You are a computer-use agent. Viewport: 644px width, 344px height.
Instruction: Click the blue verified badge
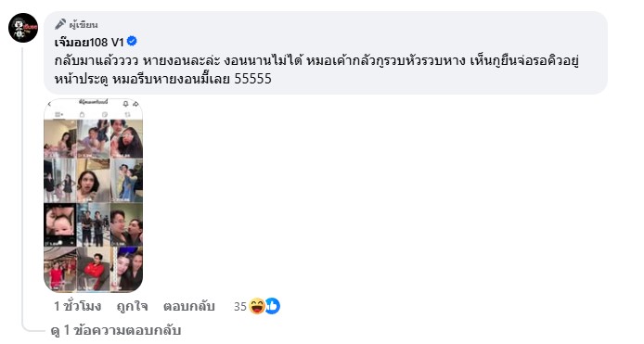point(132,41)
